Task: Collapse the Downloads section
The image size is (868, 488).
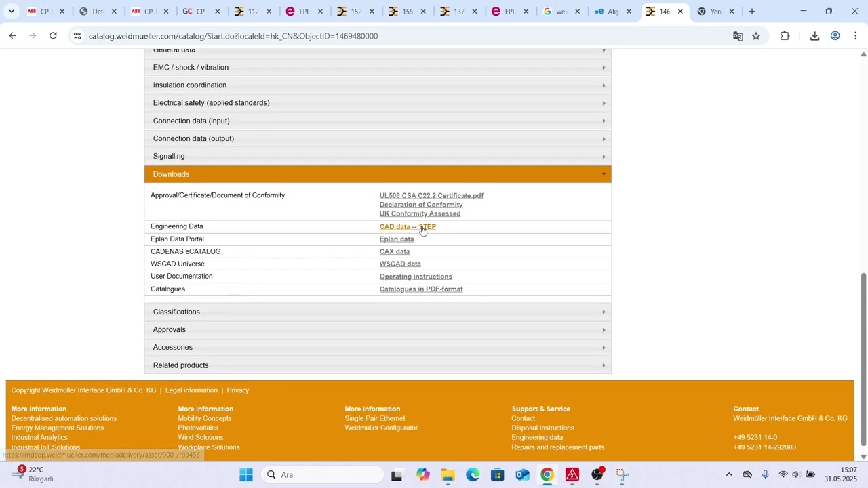Action: coord(378,174)
